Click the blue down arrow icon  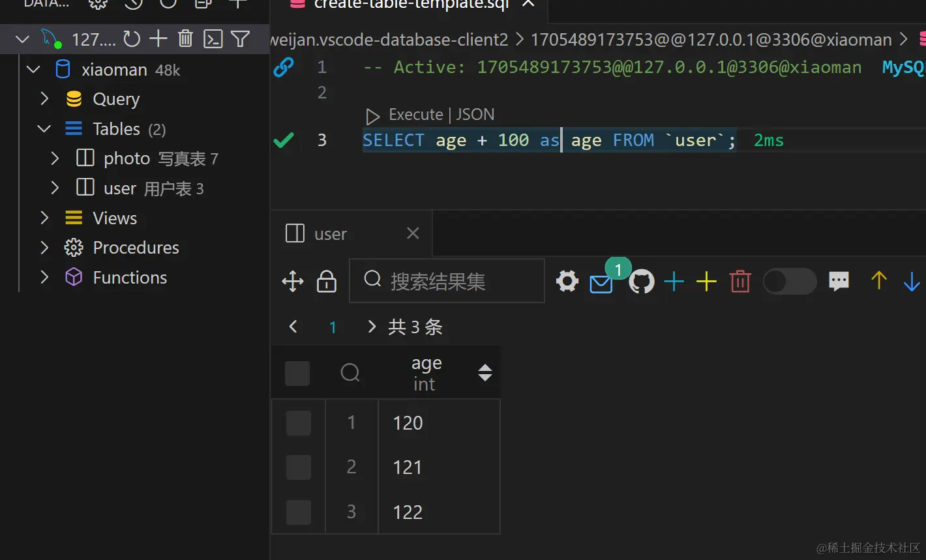(912, 282)
